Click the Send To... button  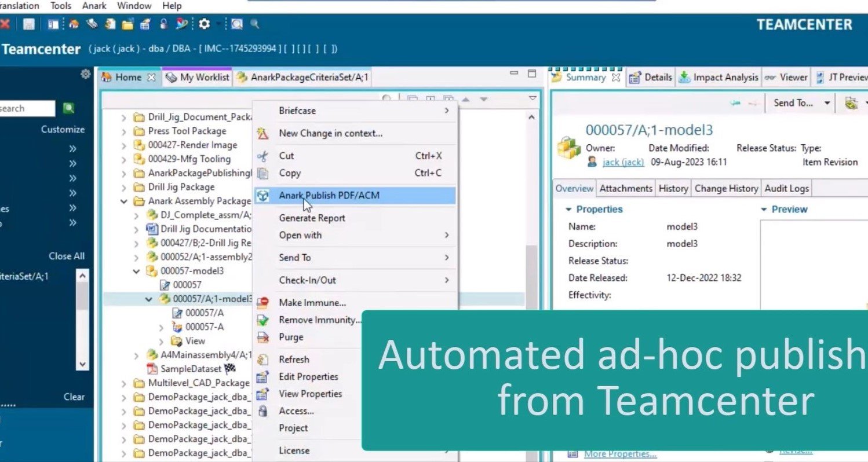click(x=793, y=103)
